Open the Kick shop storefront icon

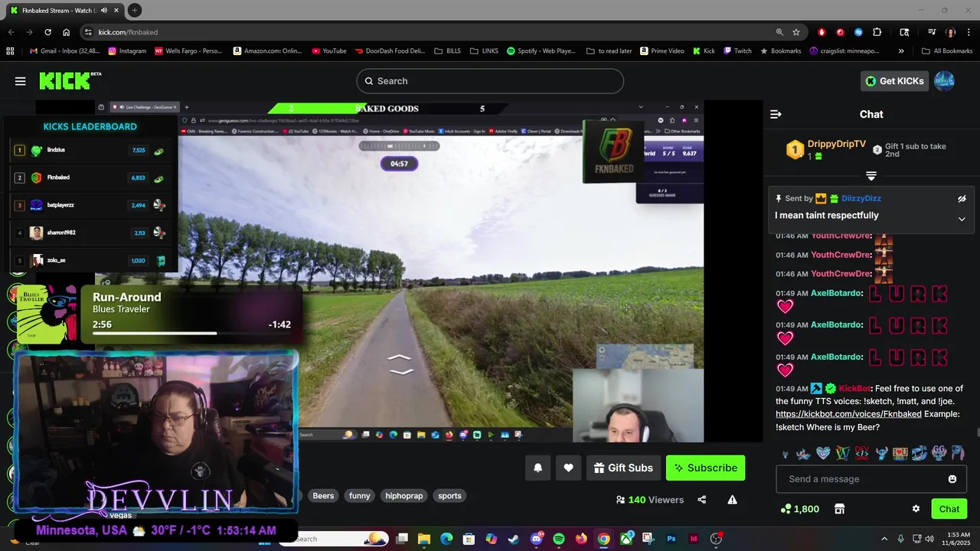[x=839, y=509]
